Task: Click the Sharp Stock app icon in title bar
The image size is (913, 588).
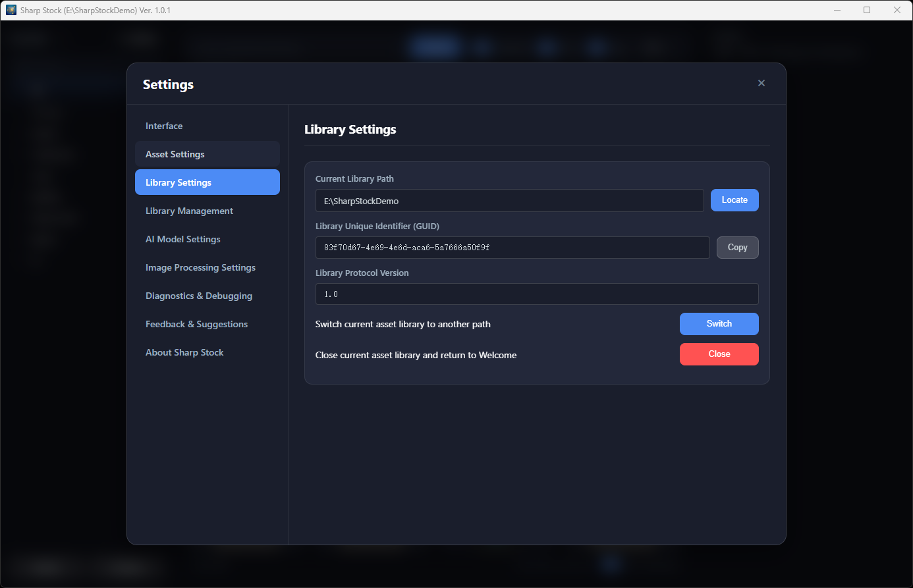Action: [x=11, y=10]
